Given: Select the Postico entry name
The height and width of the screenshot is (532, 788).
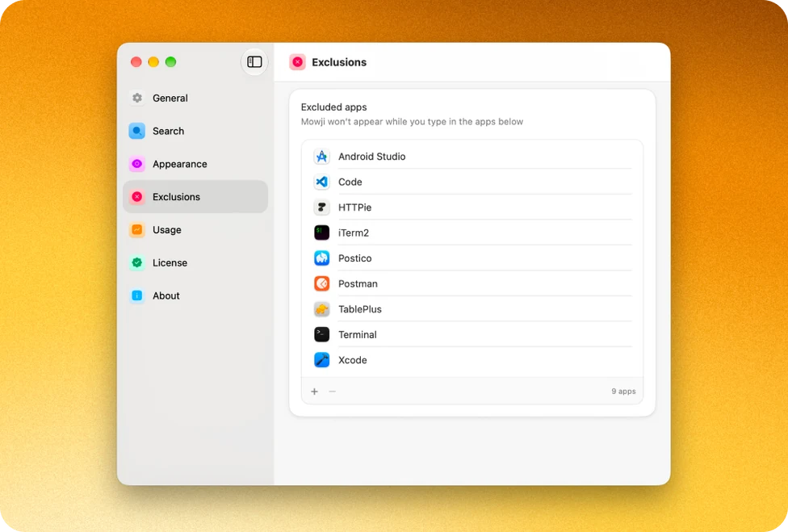Looking at the screenshot, I should click(x=354, y=258).
